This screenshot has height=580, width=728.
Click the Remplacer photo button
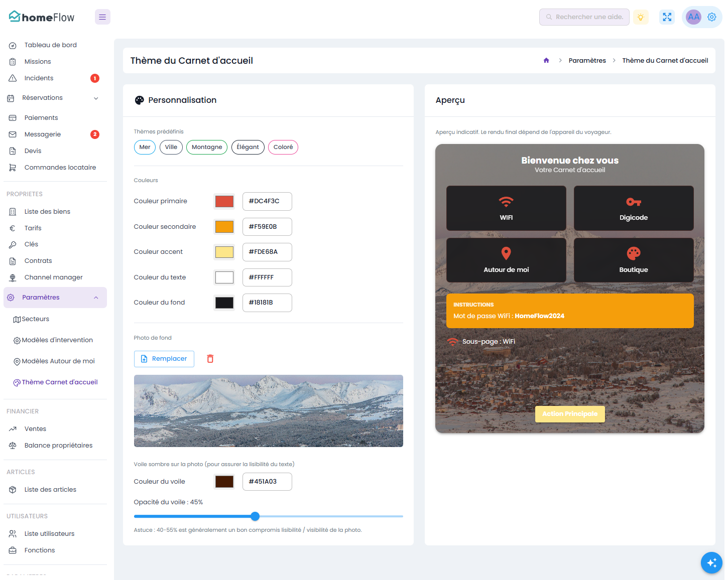coord(164,359)
